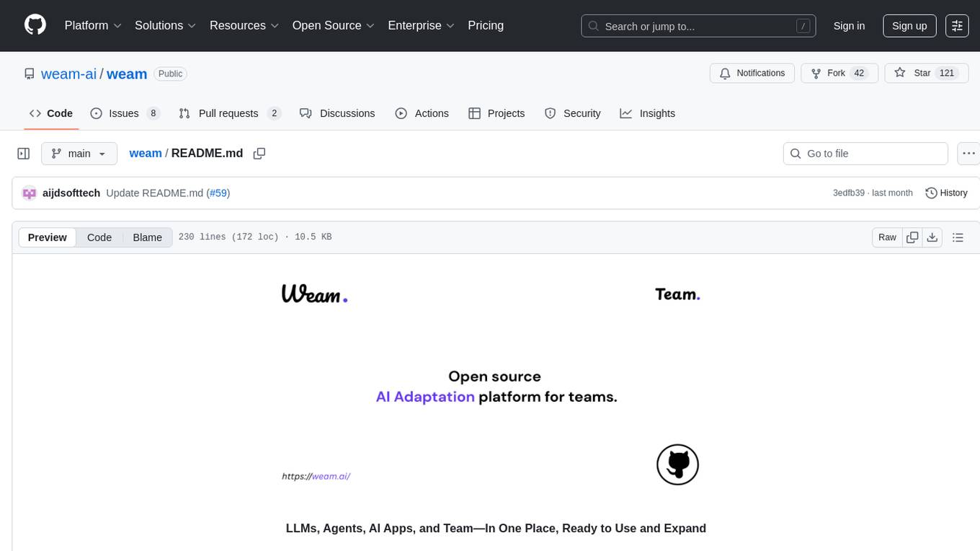Image resolution: width=980 pixels, height=551 pixels.
Task: Focus the Search or jump to field
Action: pyautogui.click(x=698, y=26)
